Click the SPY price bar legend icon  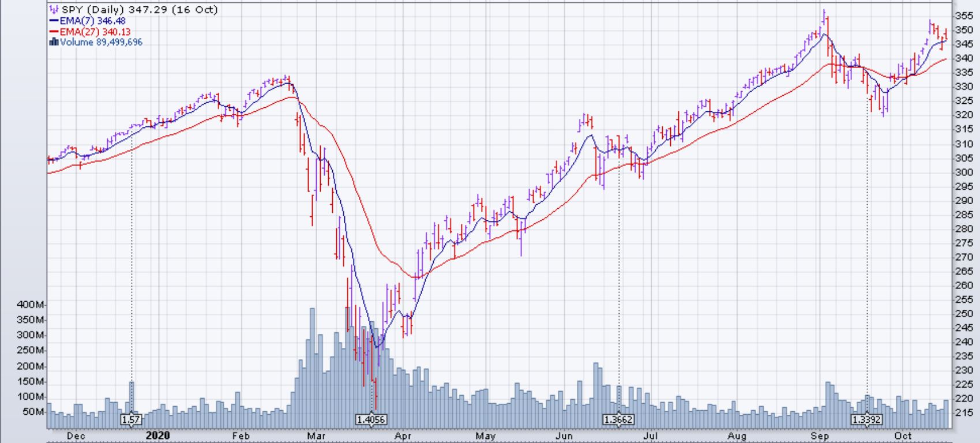coord(54,10)
